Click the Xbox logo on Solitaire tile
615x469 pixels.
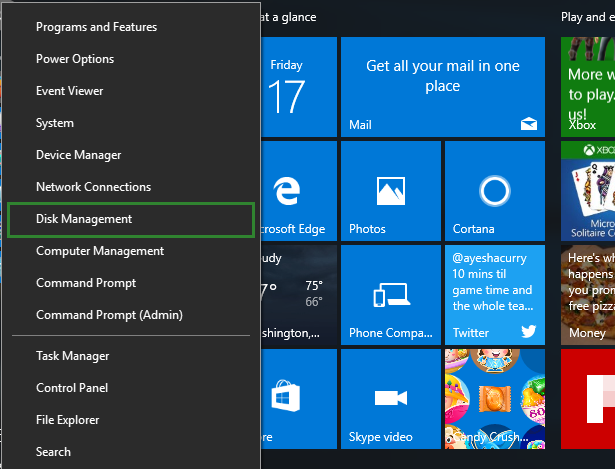[x=589, y=150]
